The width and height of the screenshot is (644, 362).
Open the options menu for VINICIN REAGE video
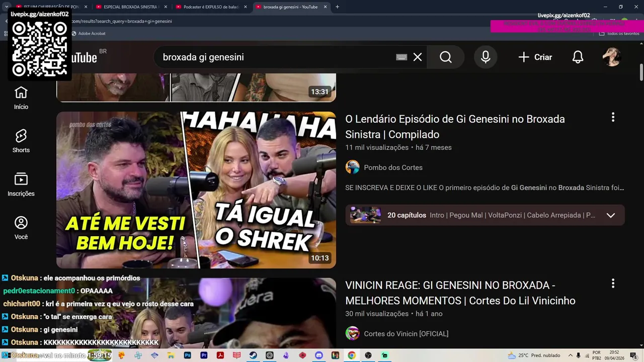point(613,284)
